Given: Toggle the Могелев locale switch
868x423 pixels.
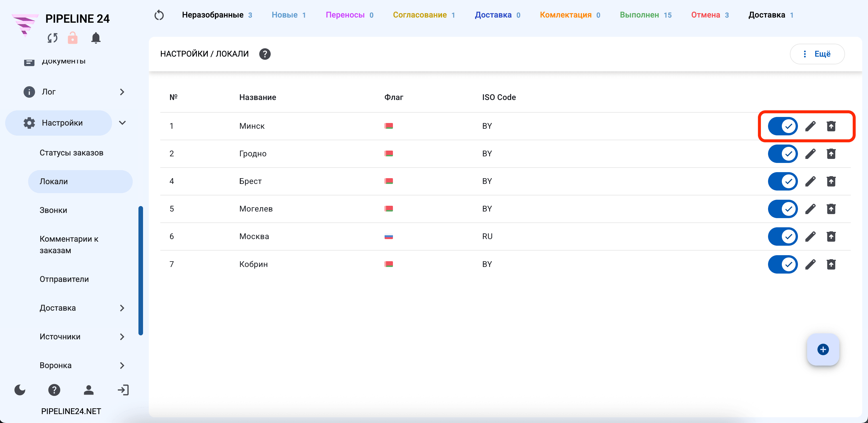Looking at the screenshot, I should click(x=782, y=209).
